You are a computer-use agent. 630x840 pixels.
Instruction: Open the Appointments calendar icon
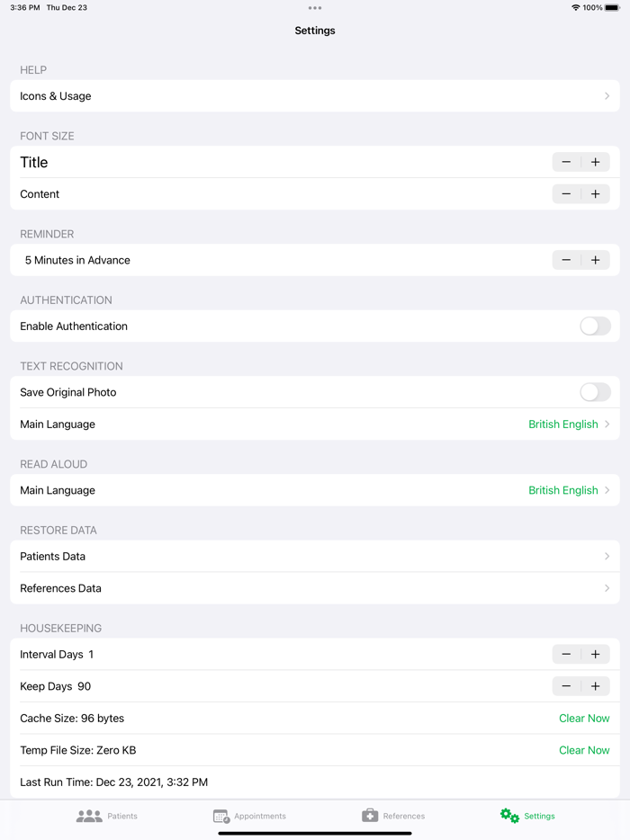221,816
